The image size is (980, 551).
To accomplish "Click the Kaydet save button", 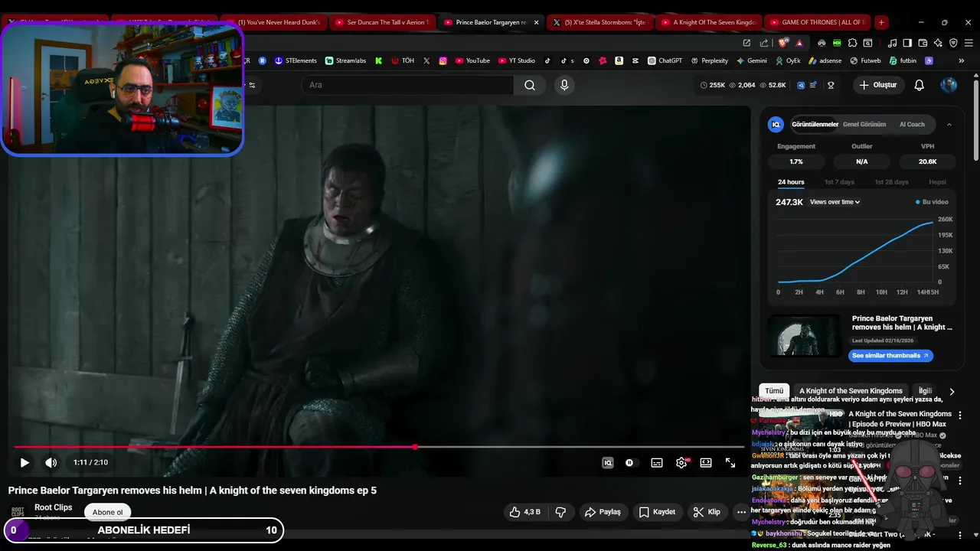I will click(x=658, y=512).
